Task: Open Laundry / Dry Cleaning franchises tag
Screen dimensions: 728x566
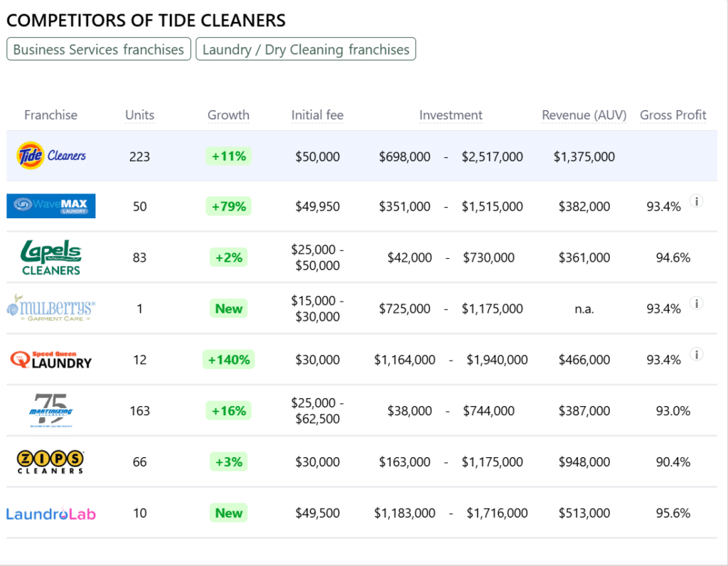Action: [306, 49]
